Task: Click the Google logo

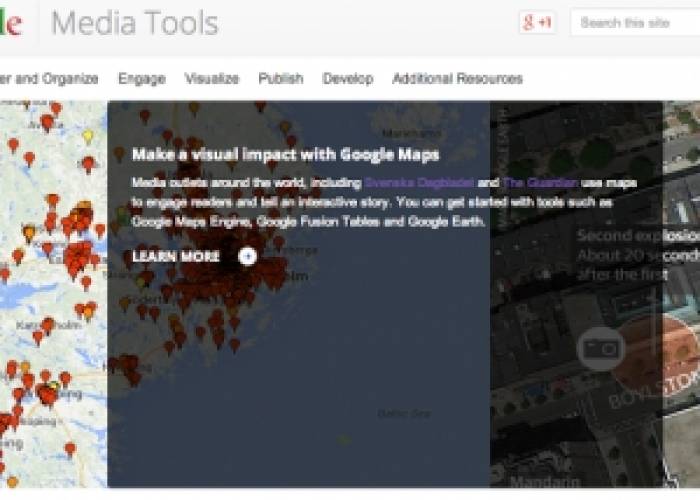Action: 11,23
